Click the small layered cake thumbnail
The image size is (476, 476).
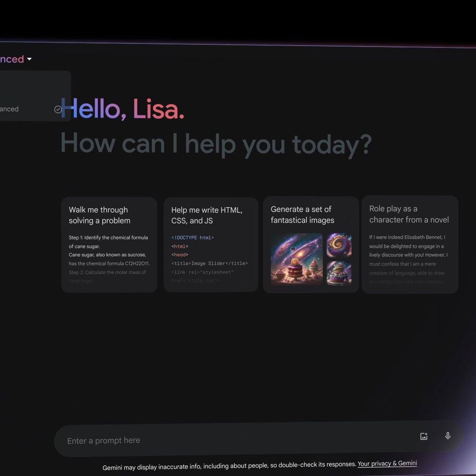click(339, 273)
